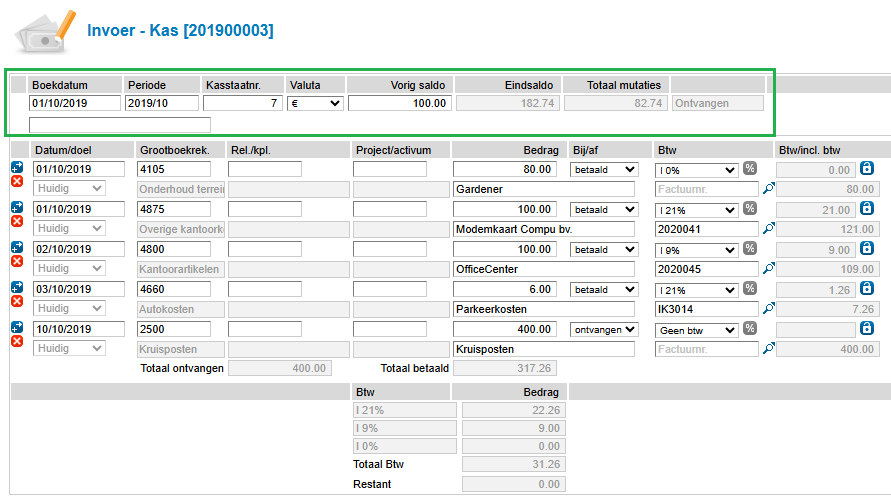Click the percent icon on Kruisposten row
Viewport: 891px width, 500px height.
tap(750, 329)
